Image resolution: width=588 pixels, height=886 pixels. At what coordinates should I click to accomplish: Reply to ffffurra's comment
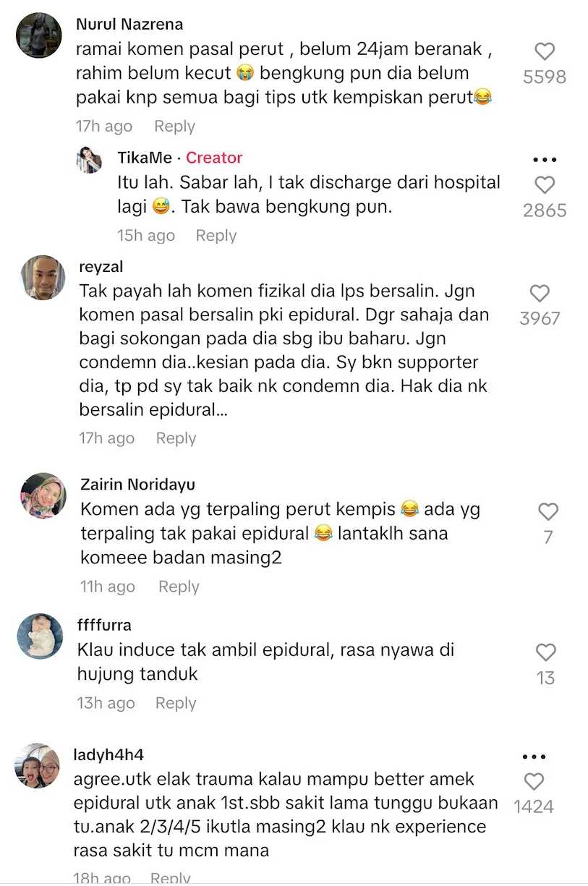click(176, 703)
